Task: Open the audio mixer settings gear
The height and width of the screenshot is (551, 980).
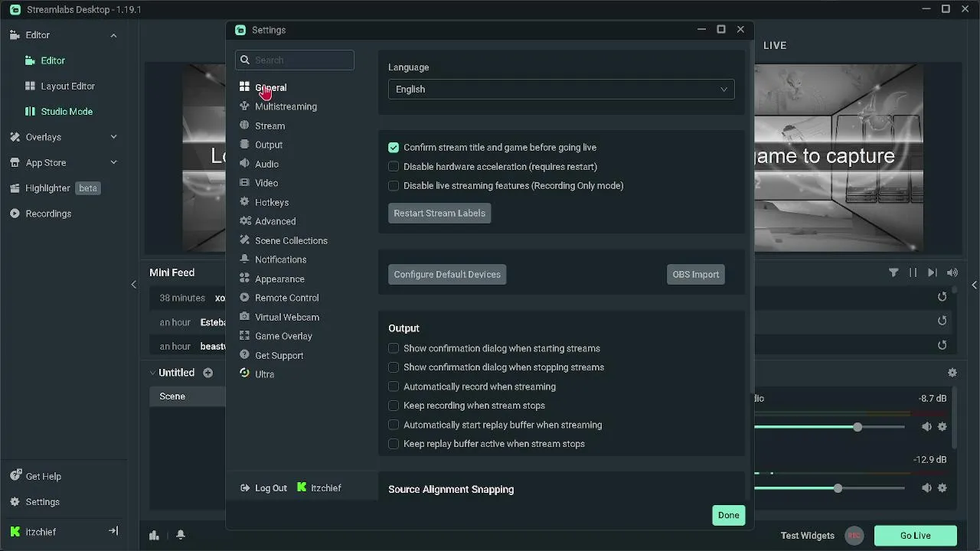Action: 952,373
